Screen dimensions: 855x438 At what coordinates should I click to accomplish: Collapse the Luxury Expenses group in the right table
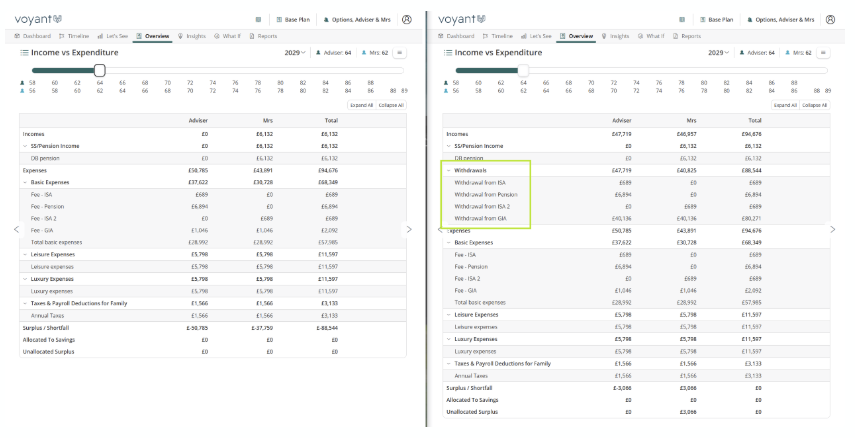[x=449, y=339]
